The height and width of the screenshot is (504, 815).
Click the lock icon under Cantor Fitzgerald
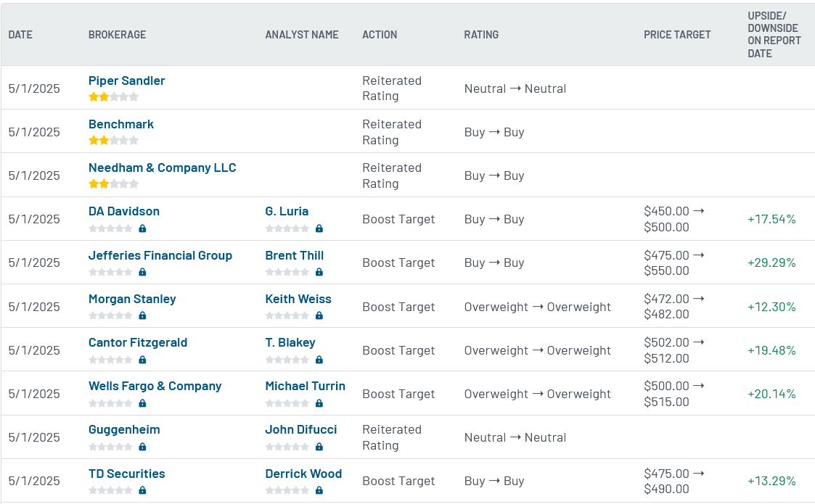(142, 360)
